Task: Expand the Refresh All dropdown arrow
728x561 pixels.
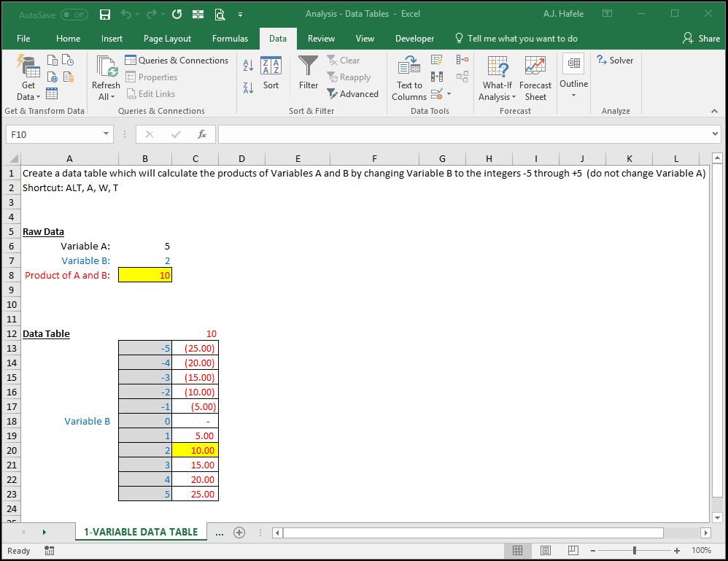Action: tap(113, 97)
